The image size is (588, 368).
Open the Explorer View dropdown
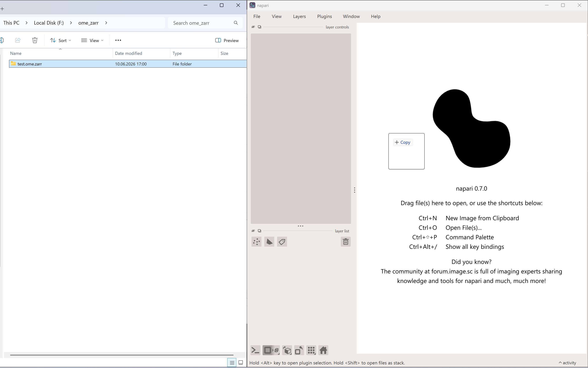click(92, 40)
